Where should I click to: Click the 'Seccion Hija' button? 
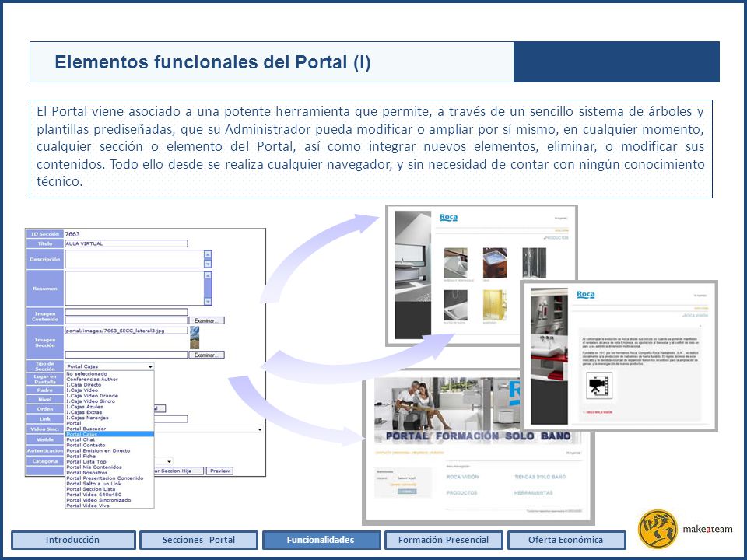(179, 471)
